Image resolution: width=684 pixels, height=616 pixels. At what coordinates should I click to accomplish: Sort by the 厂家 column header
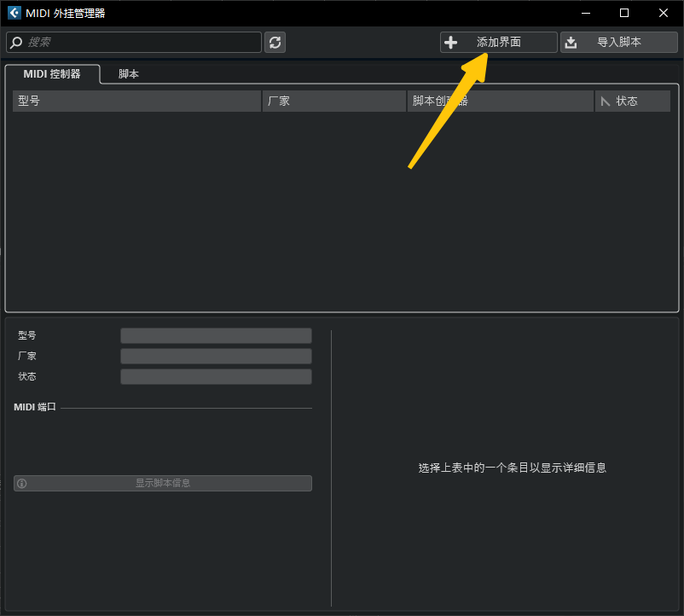(334, 102)
